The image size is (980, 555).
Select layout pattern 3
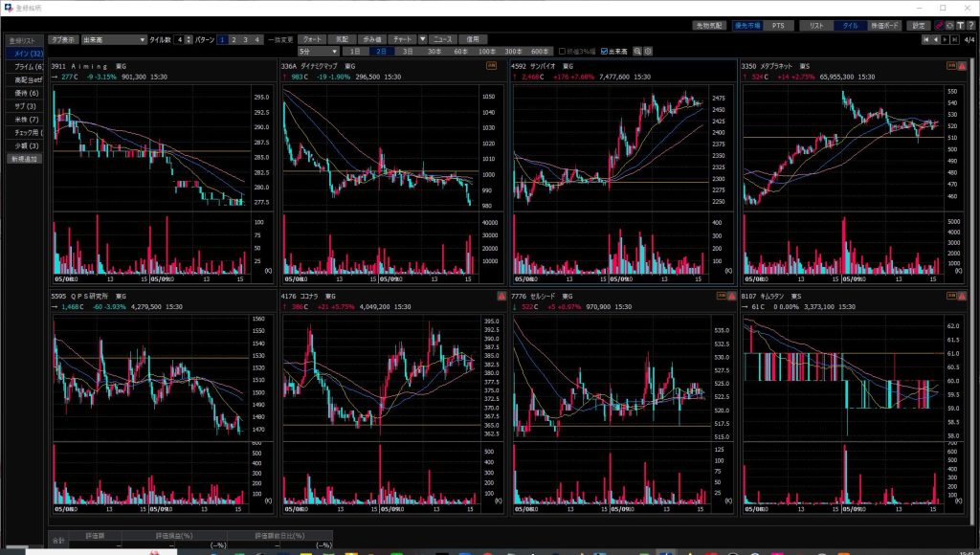245,39
